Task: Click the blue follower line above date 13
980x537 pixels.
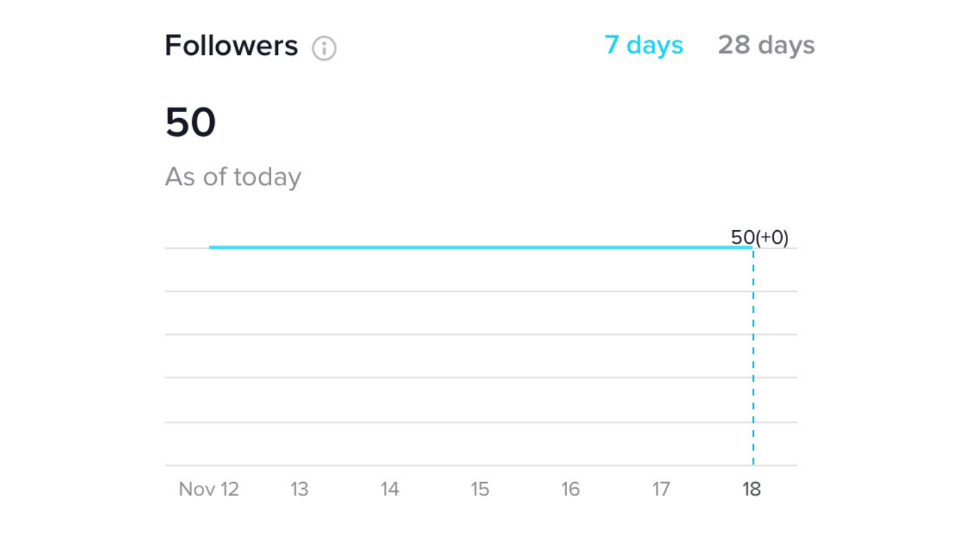Action: [299, 247]
